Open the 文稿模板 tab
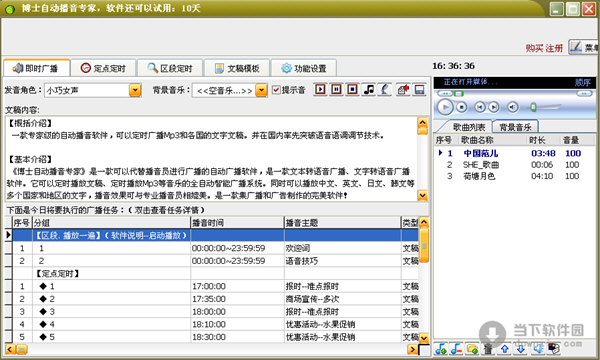The width and height of the screenshot is (600, 360). click(237, 68)
